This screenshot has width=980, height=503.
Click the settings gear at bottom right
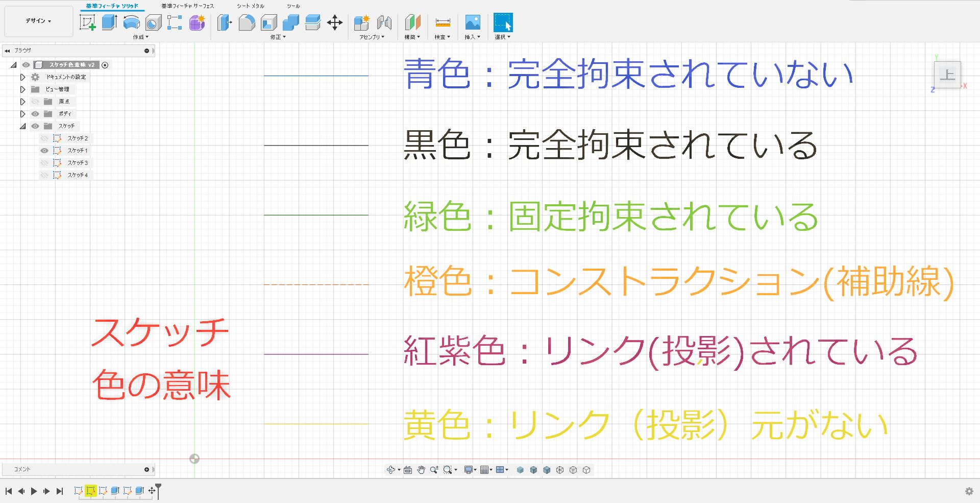(x=969, y=491)
